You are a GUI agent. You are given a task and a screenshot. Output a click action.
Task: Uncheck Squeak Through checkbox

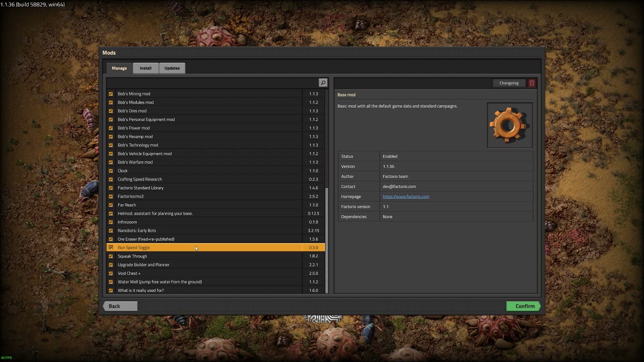click(111, 256)
